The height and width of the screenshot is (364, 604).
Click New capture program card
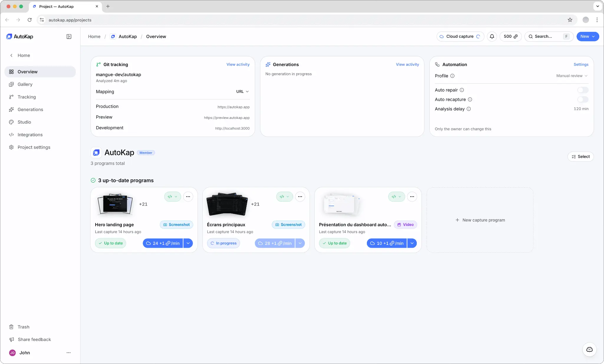pos(480,220)
